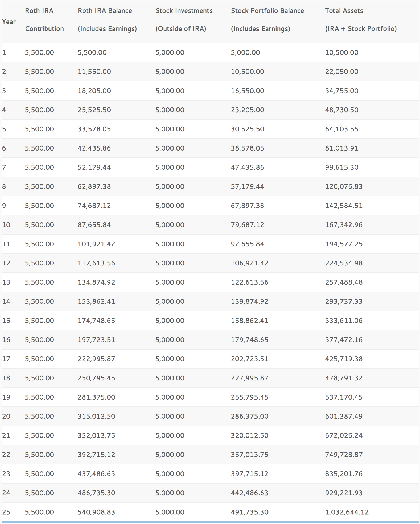This screenshot has height=524, width=420.
Task: Select the cell 601,387.49
Action: 344,416
